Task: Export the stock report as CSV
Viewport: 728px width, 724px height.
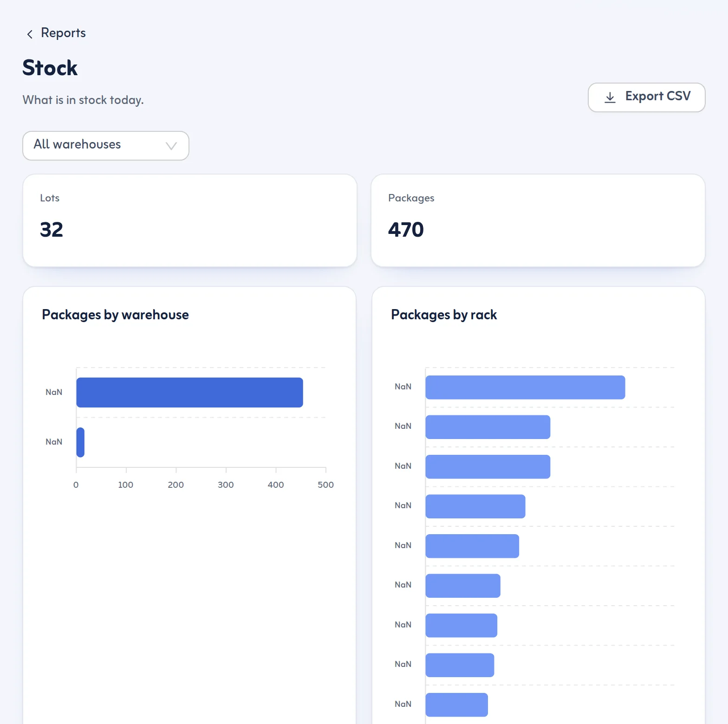Action: click(646, 97)
